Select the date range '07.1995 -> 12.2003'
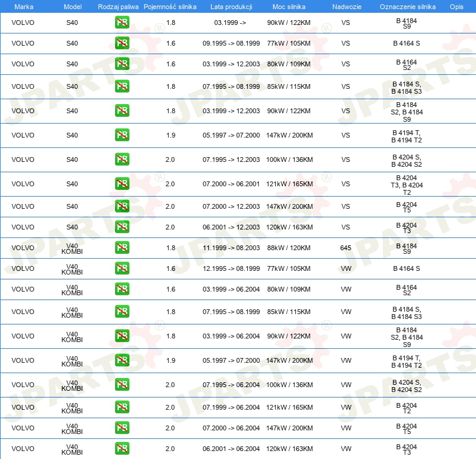The width and height of the screenshot is (476, 459). click(x=231, y=159)
